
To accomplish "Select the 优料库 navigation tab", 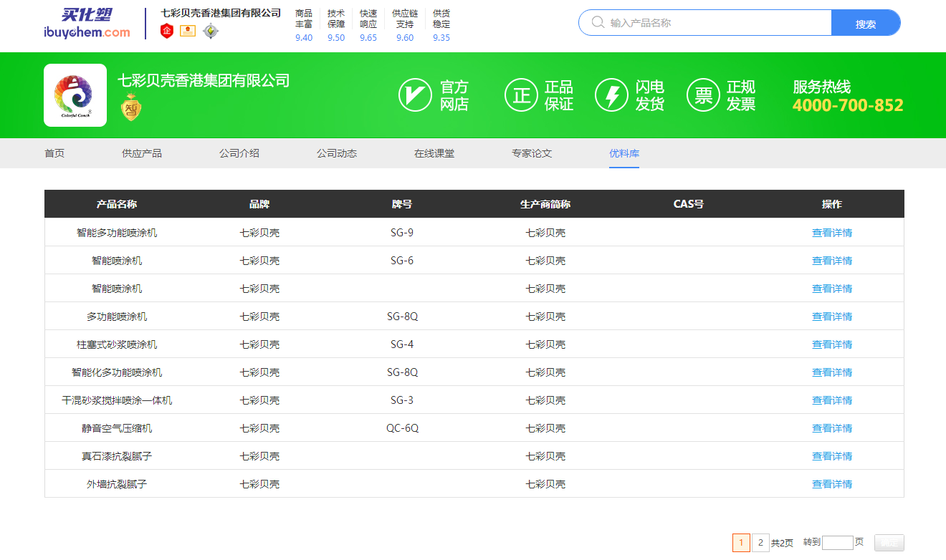I will click(x=624, y=153).
